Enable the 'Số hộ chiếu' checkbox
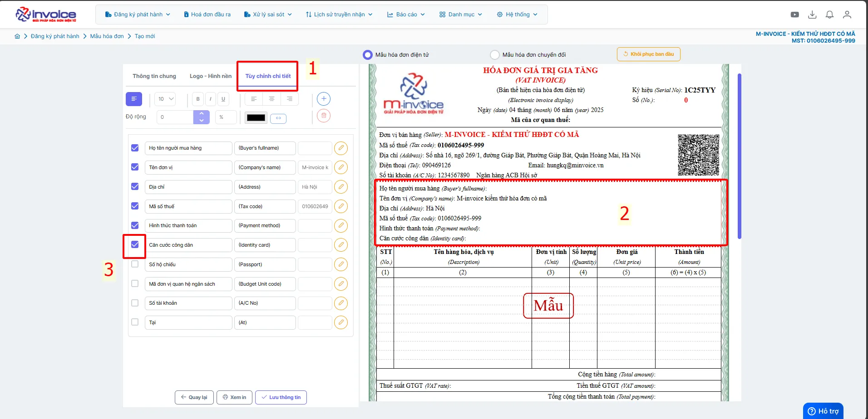Screen dimensions: 868x419 click(x=135, y=264)
